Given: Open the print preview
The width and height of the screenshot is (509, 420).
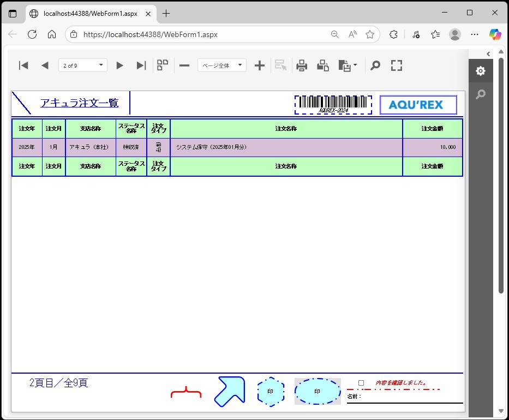Looking at the screenshot, I should point(323,65).
